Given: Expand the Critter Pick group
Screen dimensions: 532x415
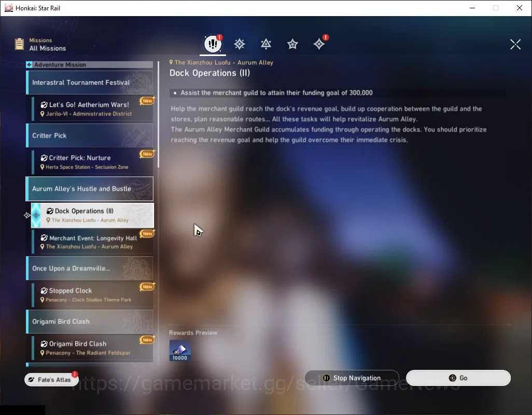Looking at the screenshot, I should pyautogui.click(x=90, y=135).
